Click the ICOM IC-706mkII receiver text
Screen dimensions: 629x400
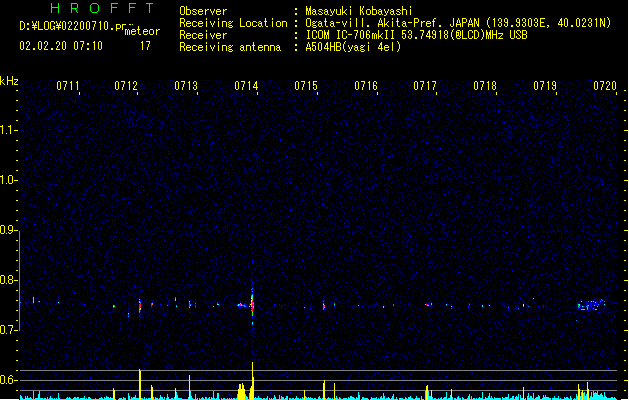click(x=416, y=35)
